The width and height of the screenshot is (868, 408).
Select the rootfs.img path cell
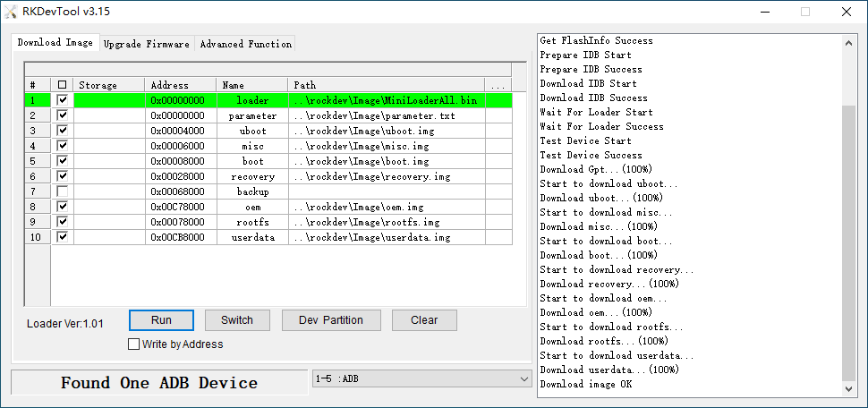[x=388, y=222]
